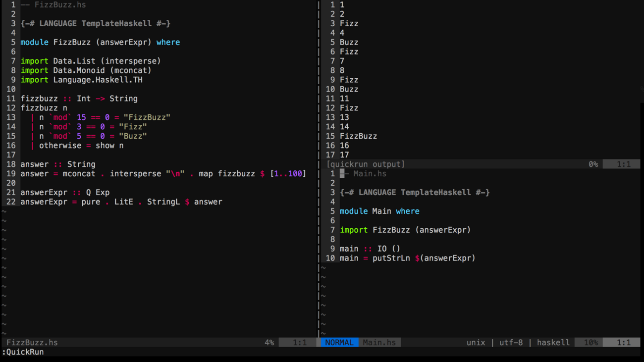
Task: Click the "FizzBuzz" string literal in the mod 15 guard
Action: pyautogui.click(x=147, y=117)
